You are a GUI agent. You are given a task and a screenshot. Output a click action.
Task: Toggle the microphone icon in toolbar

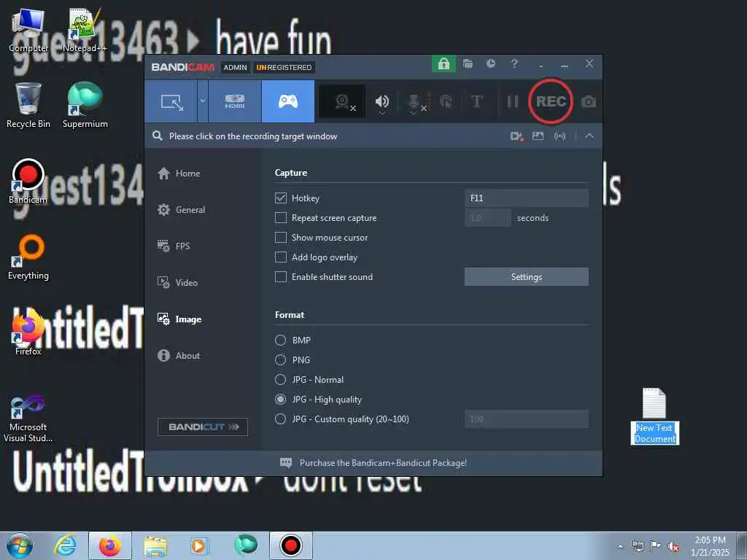pos(414,101)
